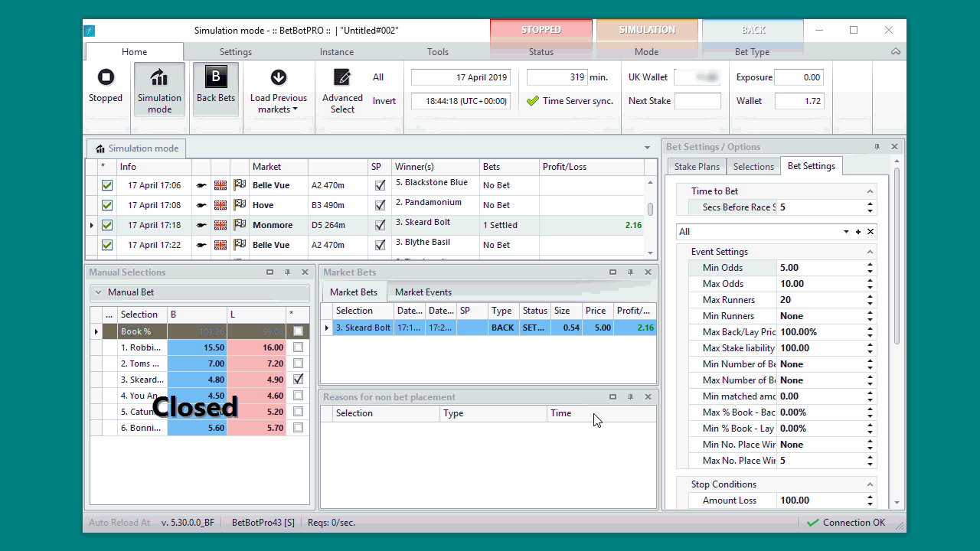This screenshot has height=551, width=980.
Task: Open the Settings ribbon tab
Action: click(x=236, y=52)
